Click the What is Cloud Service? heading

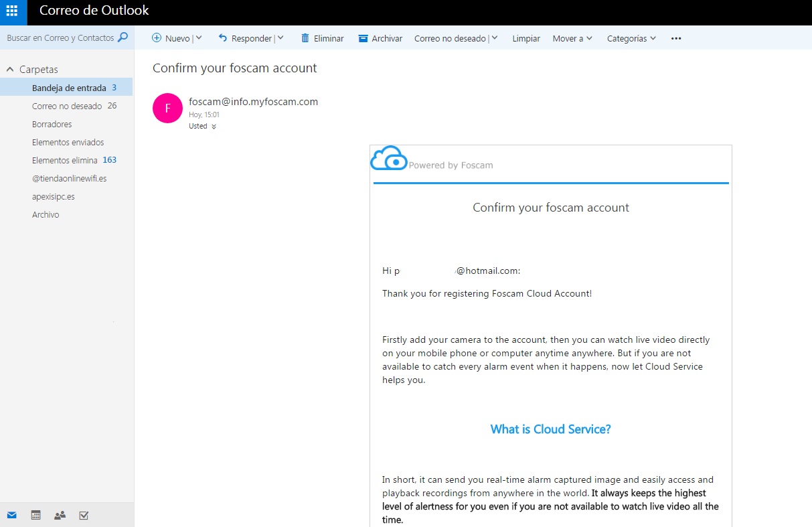pos(550,429)
